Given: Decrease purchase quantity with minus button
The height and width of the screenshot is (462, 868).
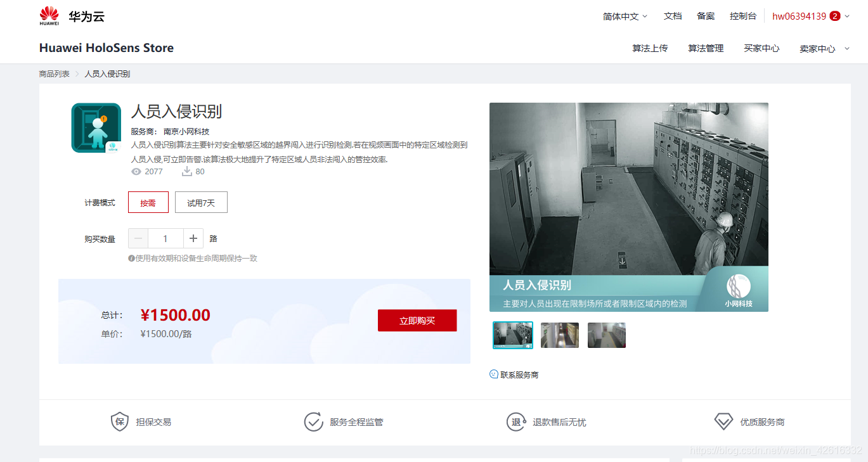Looking at the screenshot, I should point(138,238).
